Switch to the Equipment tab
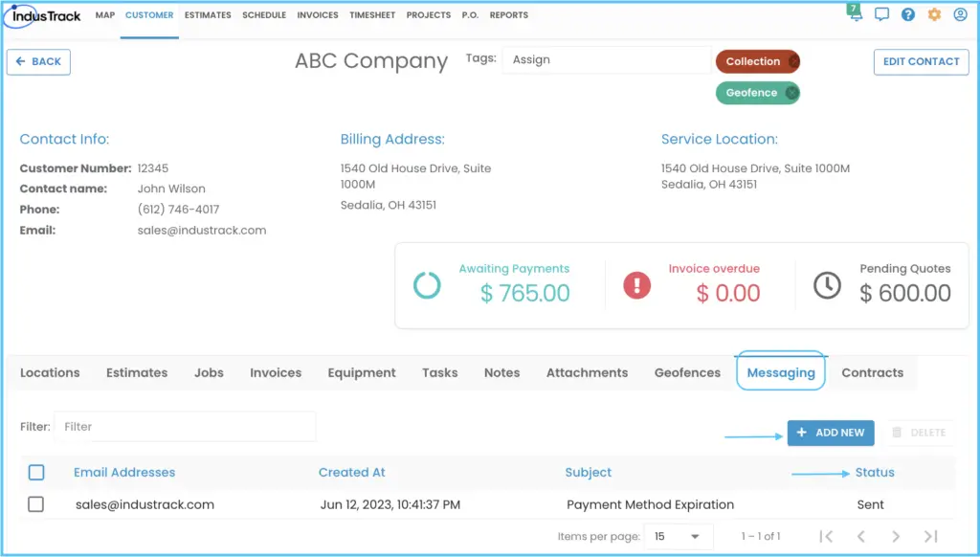Screen dimensions: 980x557 [362, 372]
